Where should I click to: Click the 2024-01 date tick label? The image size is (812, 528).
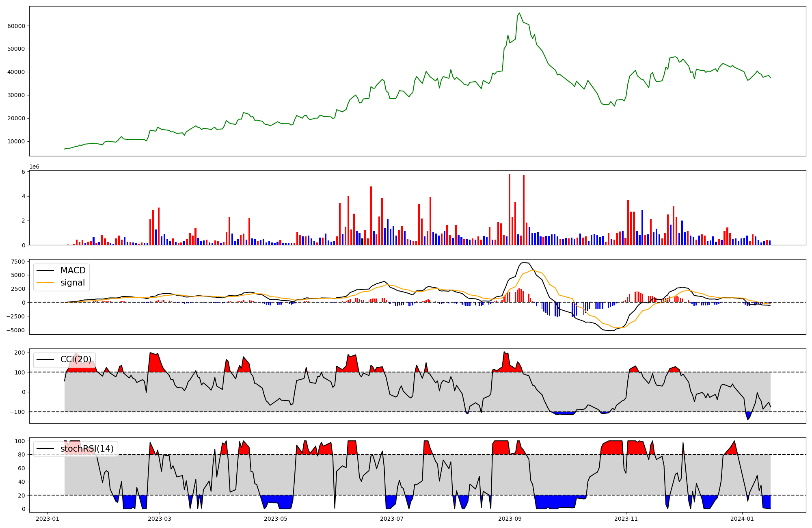[x=742, y=519]
